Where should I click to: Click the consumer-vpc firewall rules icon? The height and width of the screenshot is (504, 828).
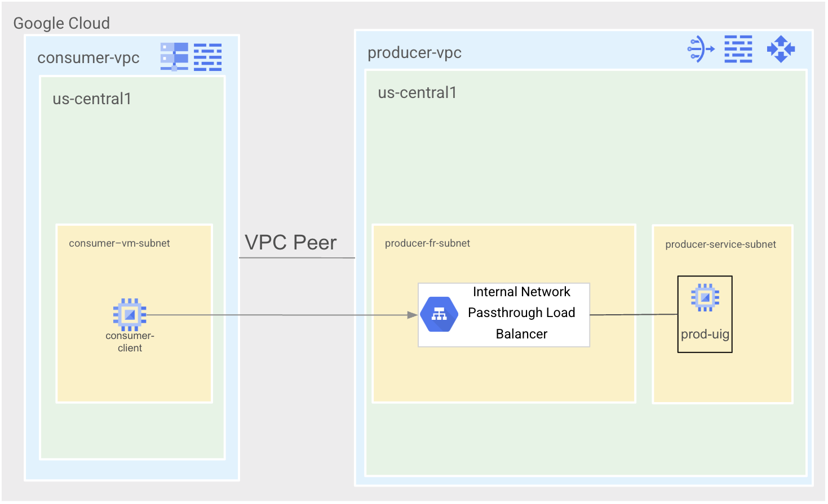pyautogui.click(x=207, y=57)
